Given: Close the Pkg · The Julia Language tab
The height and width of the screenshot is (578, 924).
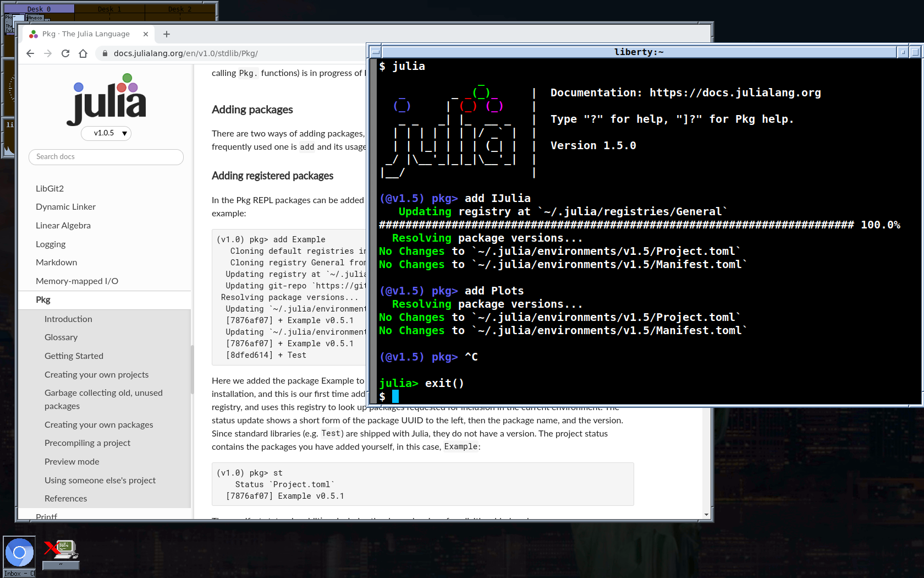Looking at the screenshot, I should pos(146,34).
